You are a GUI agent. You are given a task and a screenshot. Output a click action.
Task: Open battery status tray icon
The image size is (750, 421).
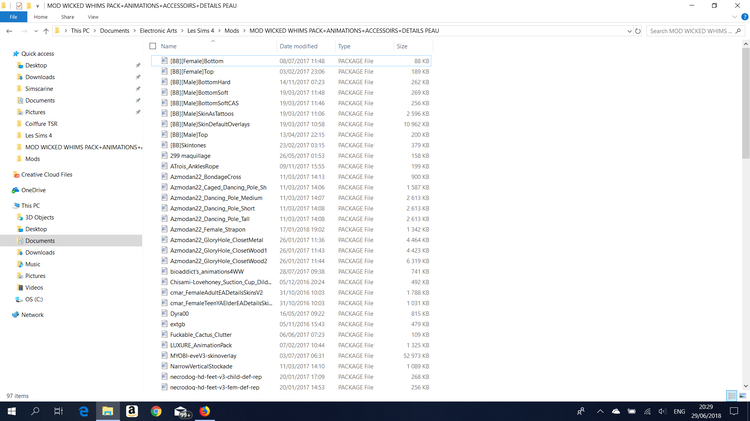[x=631, y=411]
